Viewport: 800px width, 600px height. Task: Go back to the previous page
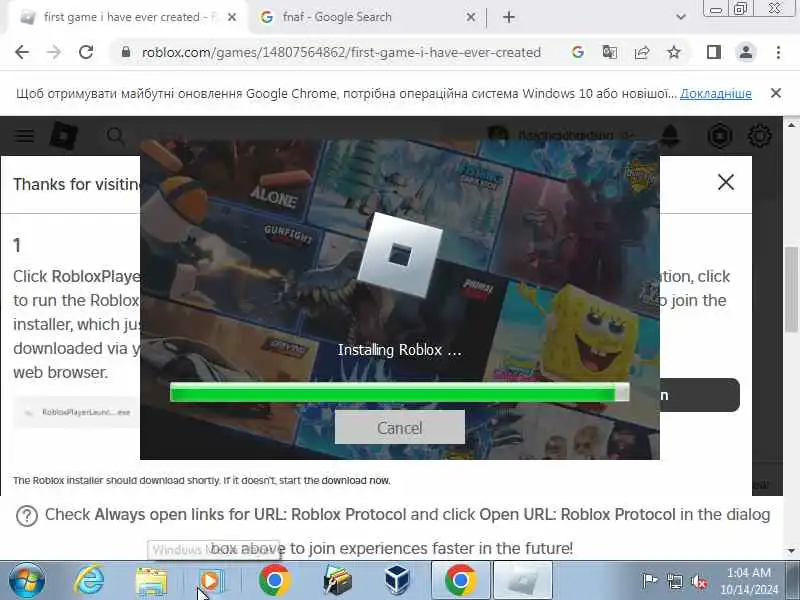(22, 52)
